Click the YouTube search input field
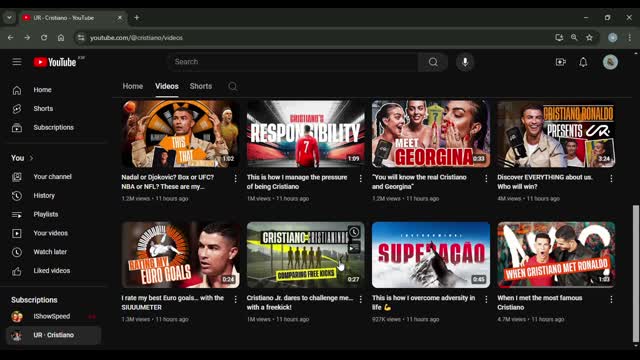This screenshot has height=360, width=640. (x=293, y=62)
